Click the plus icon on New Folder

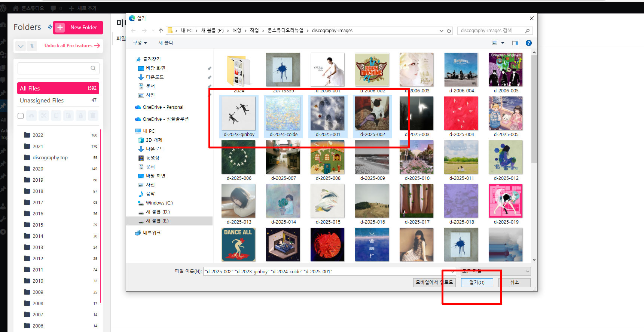click(x=60, y=27)
